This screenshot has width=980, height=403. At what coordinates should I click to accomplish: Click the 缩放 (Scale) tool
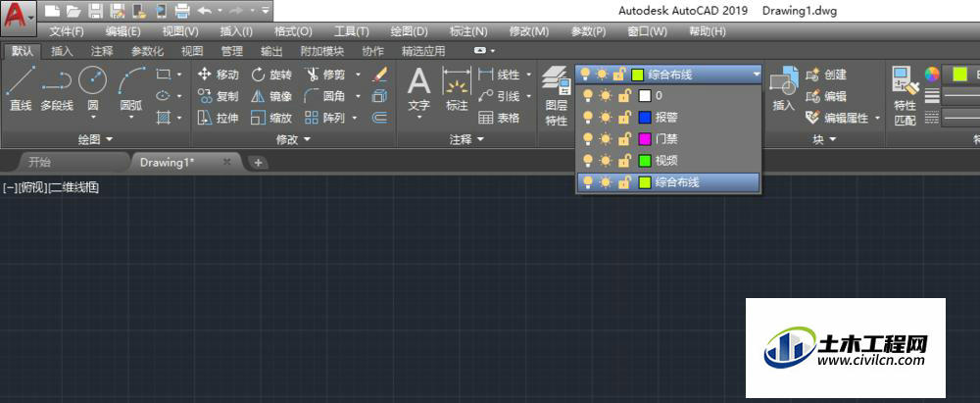point(271,117)
